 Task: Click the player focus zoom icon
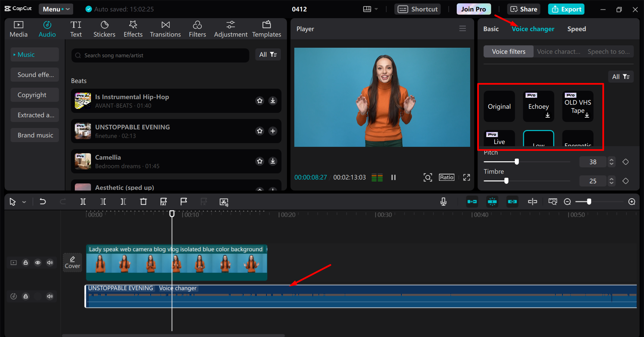point(428,177)
